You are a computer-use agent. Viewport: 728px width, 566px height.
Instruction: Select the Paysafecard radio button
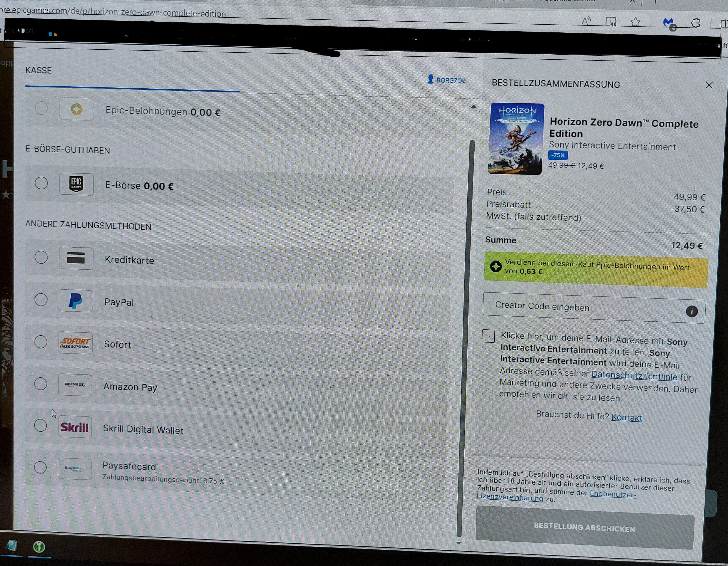click(40, 467)
